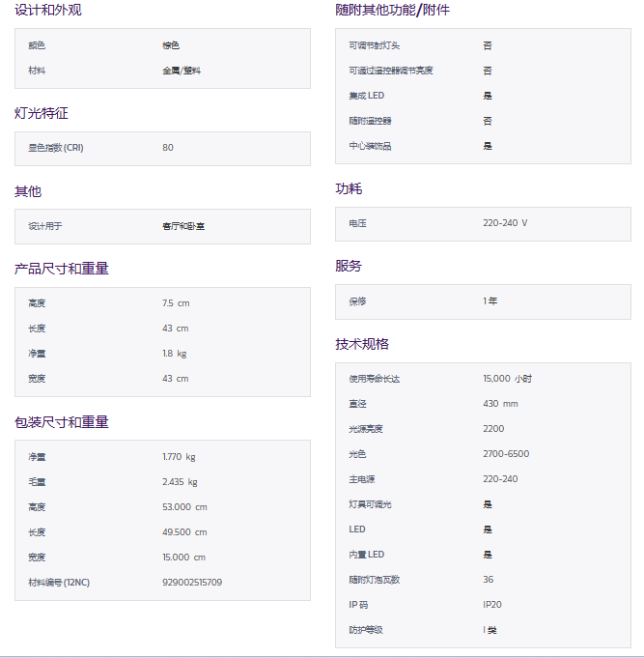This screenshot has height=658, width=644.
Task: Click the 技术规格 section heading
Action: [x=362, y=344]
